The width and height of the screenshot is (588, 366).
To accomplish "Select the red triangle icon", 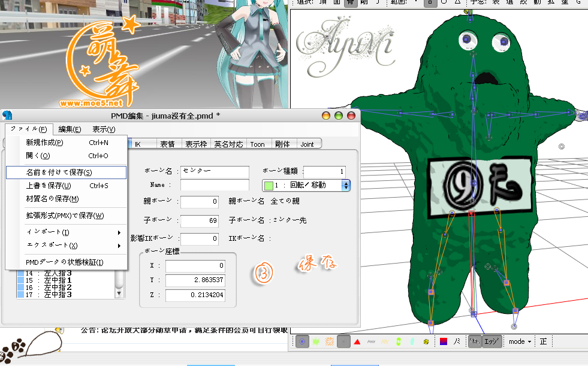I will tap(357, 341).
